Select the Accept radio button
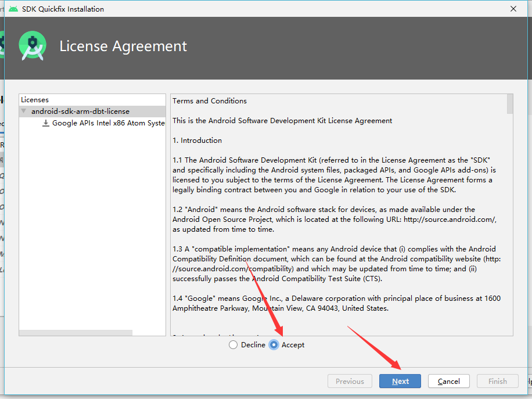The height and width of the screenshot is (399, 532). [274, 345]
